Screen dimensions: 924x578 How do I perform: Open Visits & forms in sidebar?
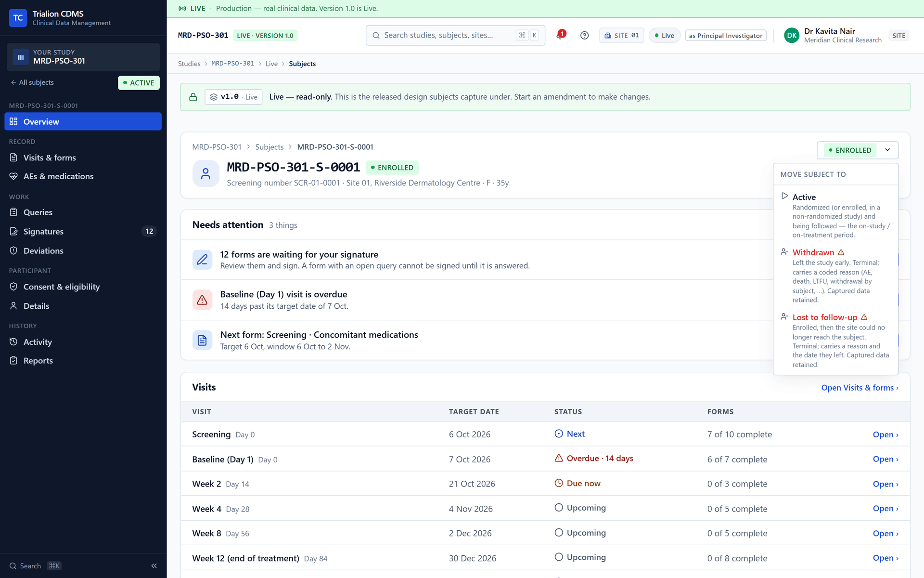(83, 158)
